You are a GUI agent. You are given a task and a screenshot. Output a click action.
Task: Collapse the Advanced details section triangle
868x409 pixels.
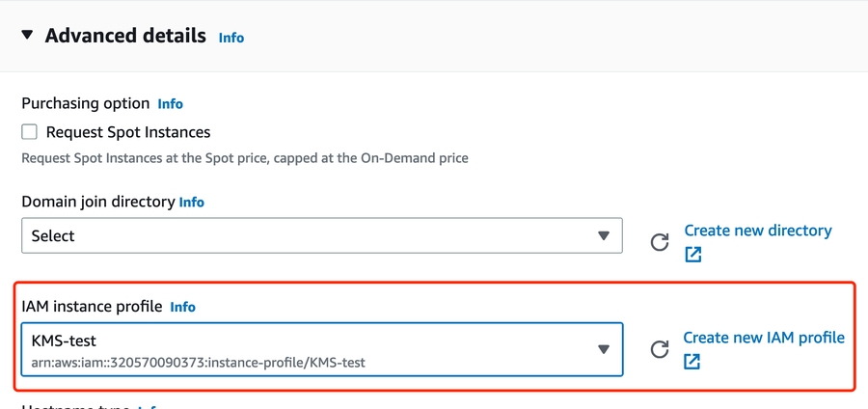(26, 36)
